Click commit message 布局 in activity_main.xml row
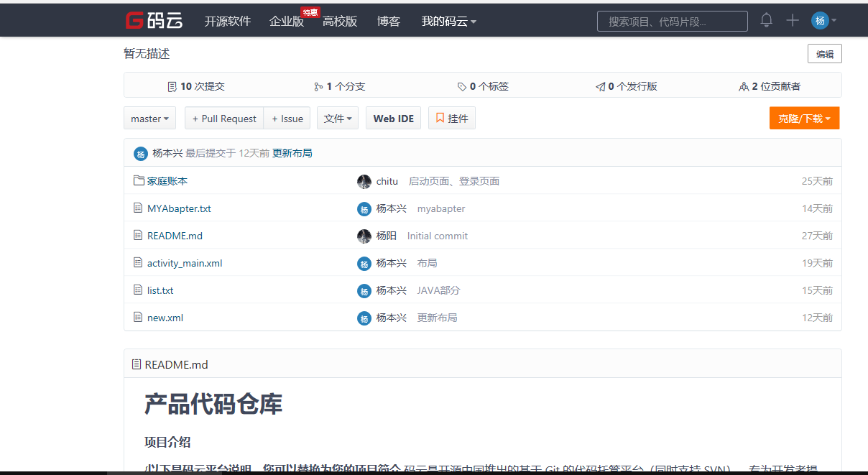The width and height of the screenshot is (868, 475). coord(427,263)
